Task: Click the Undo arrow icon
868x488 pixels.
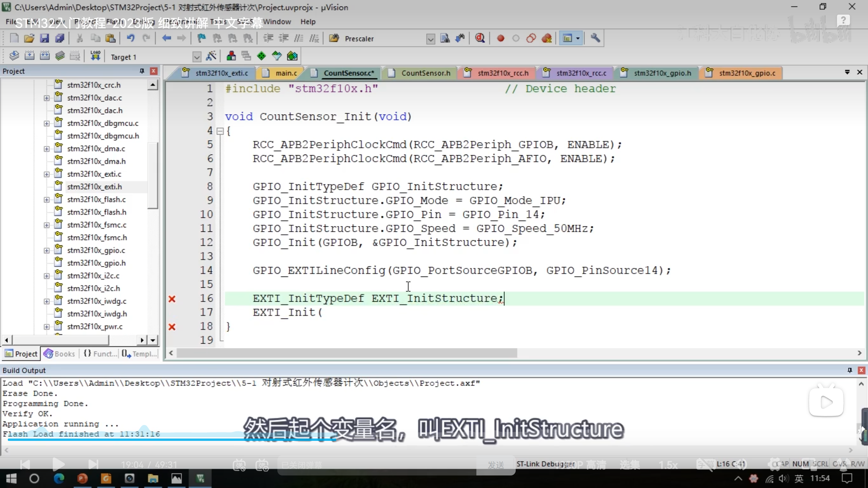Action: click(131, 38)
